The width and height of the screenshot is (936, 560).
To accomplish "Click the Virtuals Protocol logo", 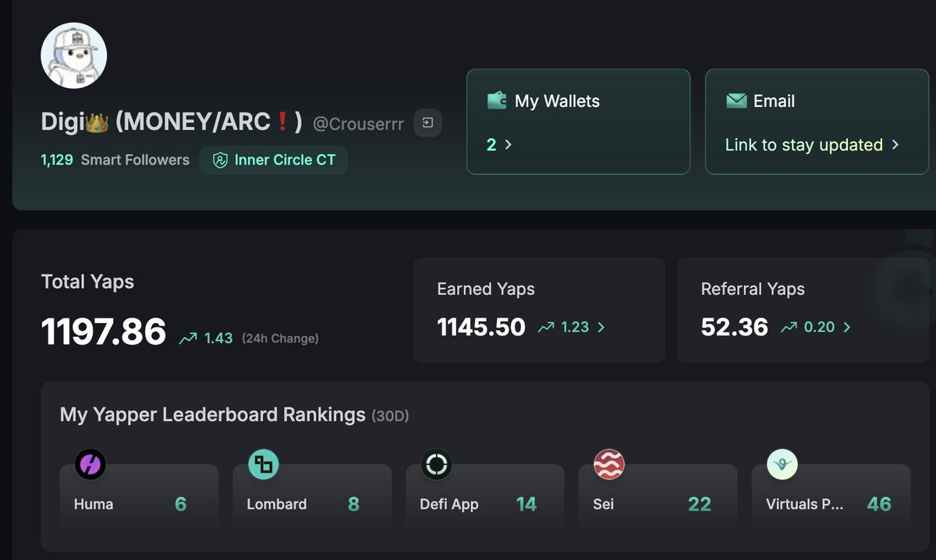I will (782, 465).
